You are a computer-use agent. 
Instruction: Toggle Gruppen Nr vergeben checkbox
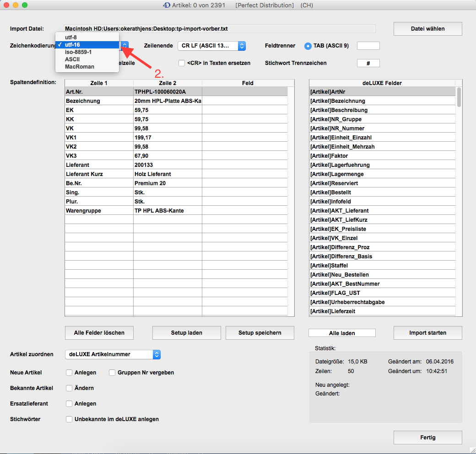112,373
